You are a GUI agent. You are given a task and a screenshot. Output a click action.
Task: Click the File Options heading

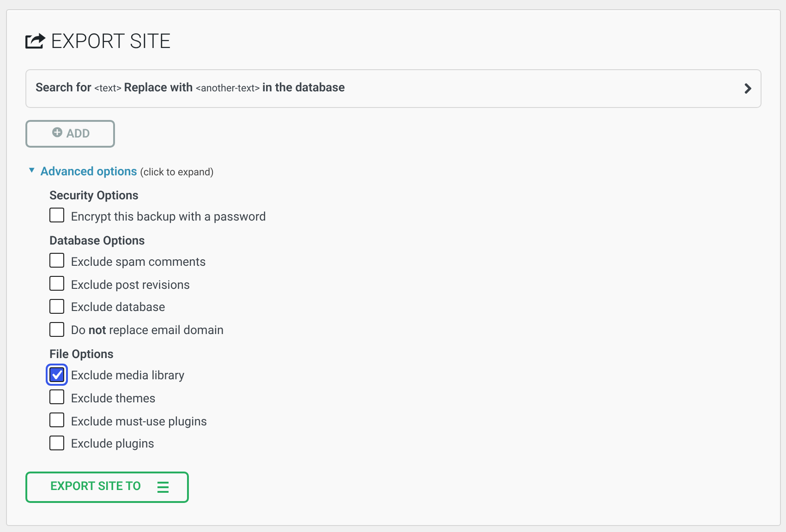(81, 354)
